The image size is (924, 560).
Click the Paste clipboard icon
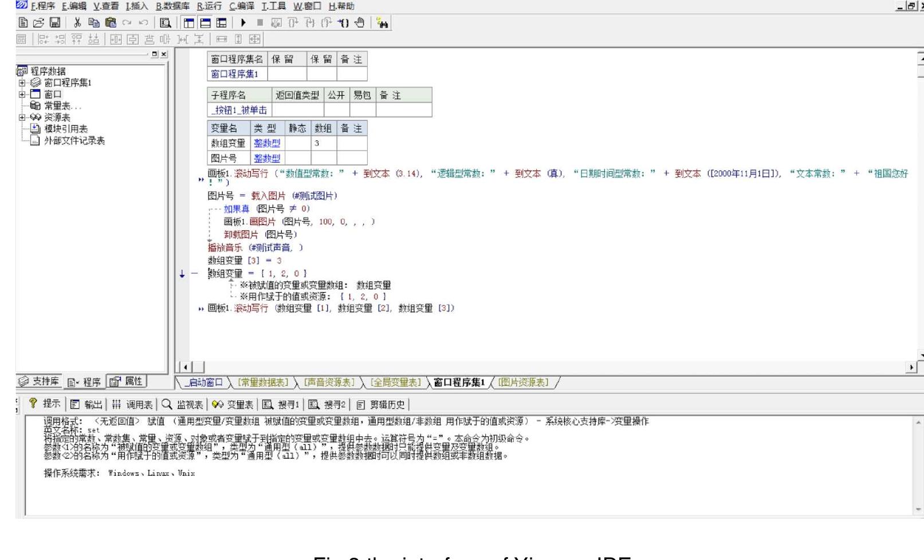coord(111,23)
